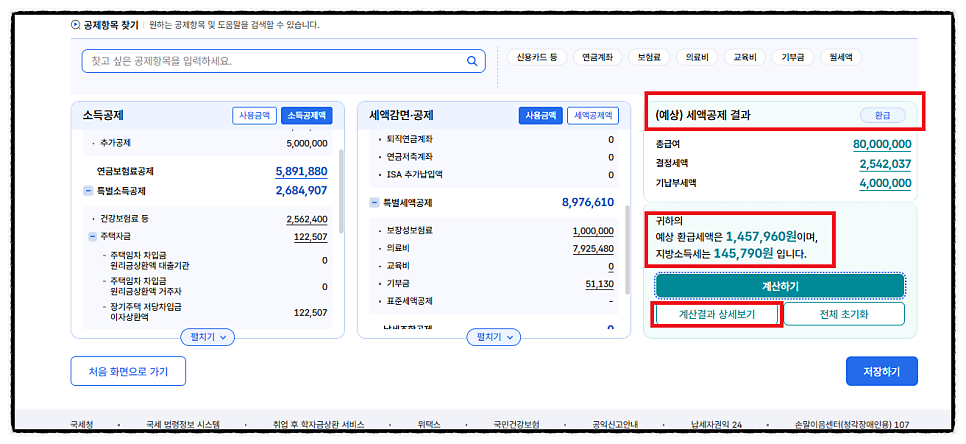
Task: Click ISA 추가납입액 row label
Action: point(415,175)
